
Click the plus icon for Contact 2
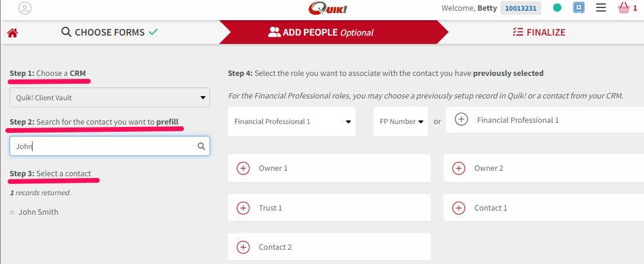coord(243,247)
